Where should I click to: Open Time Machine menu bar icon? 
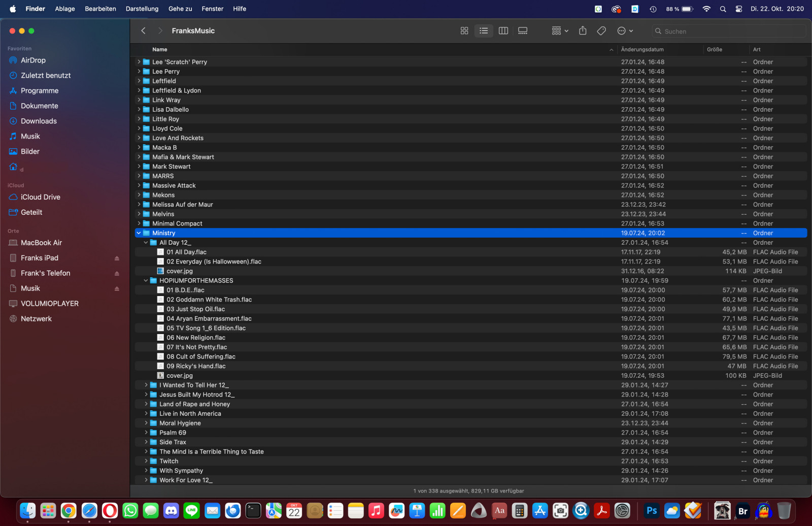tap(653, 9)
